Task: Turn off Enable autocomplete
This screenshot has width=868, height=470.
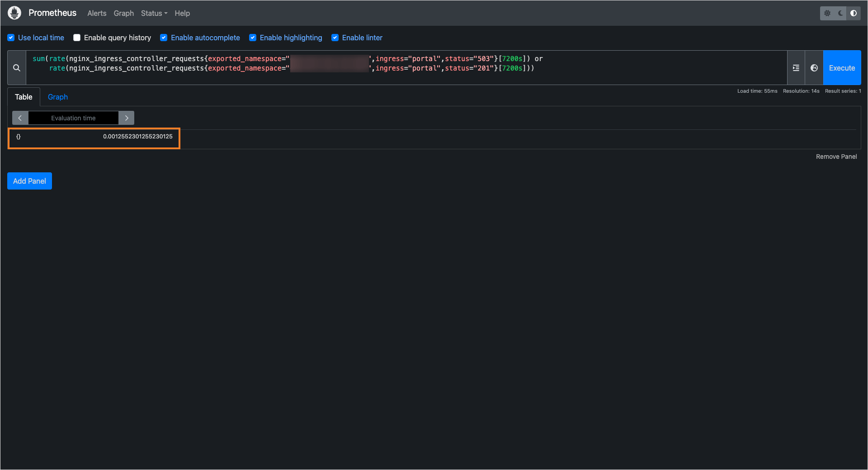Action: click(163, 38)
